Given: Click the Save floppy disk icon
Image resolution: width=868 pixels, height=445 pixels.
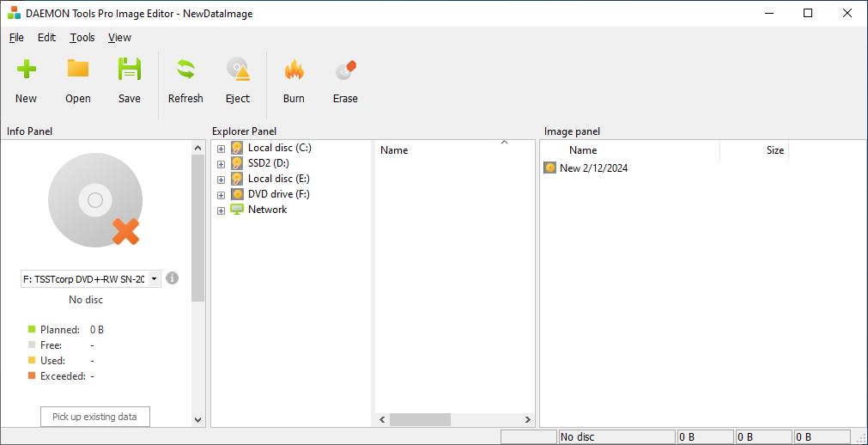Looking at the screenshot, I should click(x=130, y=70).
